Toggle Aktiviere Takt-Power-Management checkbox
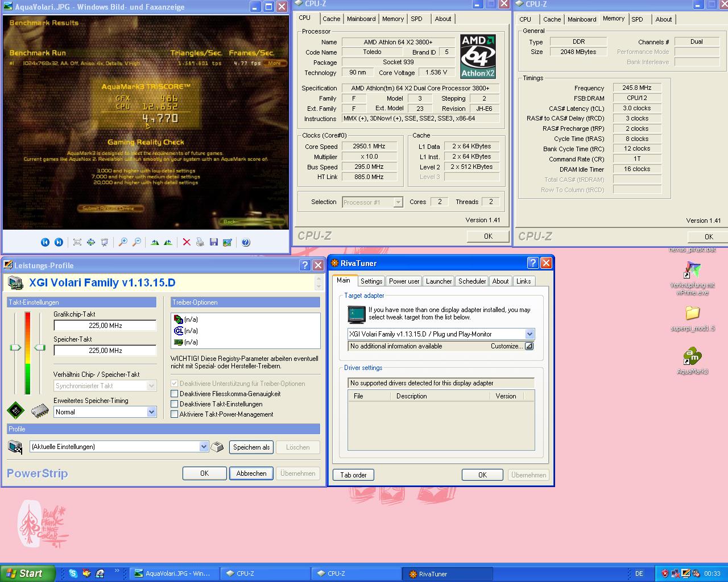Screen dimensions: 728x582 (175, 414)
